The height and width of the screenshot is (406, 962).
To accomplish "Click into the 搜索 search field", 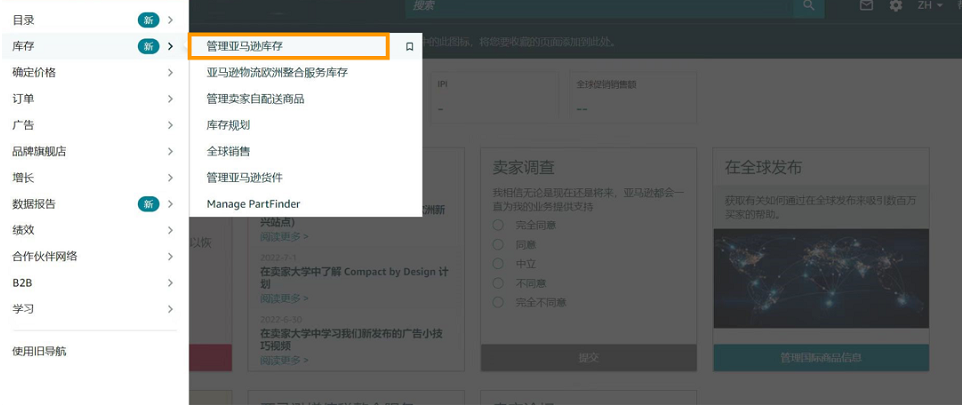I will [600, 6].
